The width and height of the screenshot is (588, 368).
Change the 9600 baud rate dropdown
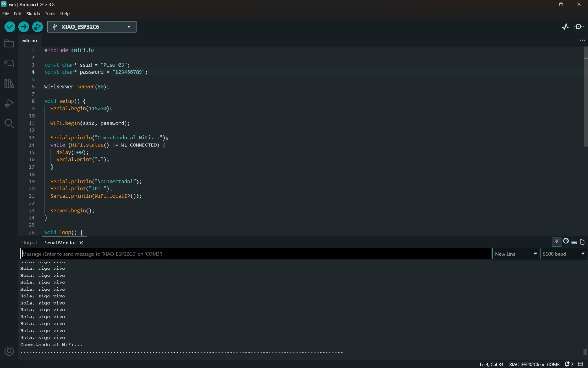click(x=563, y=254)
